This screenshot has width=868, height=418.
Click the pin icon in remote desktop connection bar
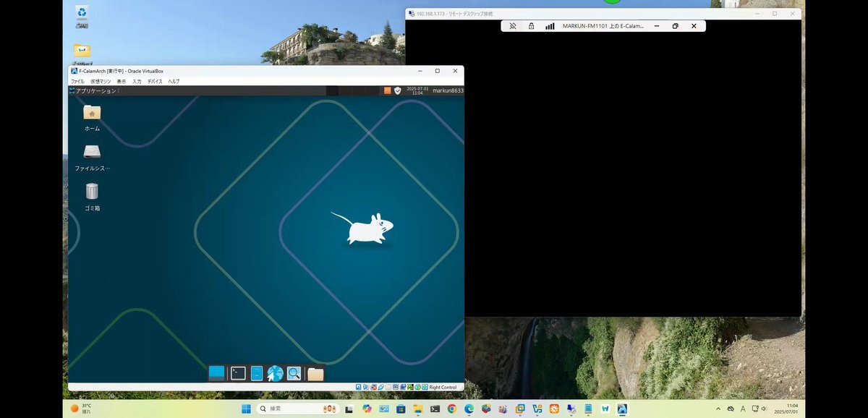pos(513,26)
